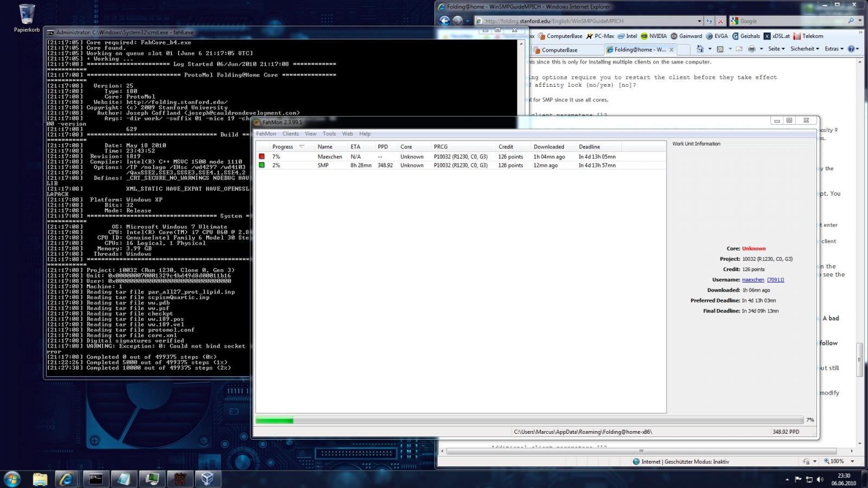
Task: Go forward in Internet Explorer
Action: pyautogui.click(x=458, y=21)
